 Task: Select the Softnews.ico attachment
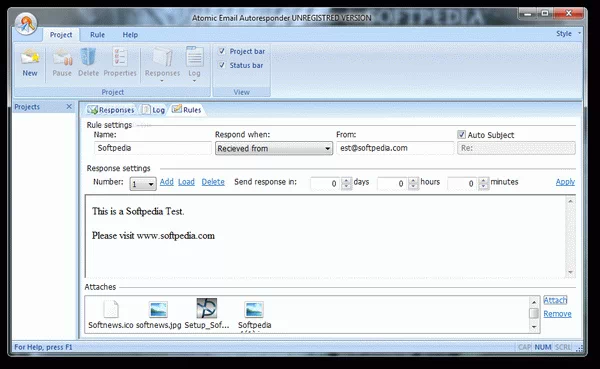tap(111, 314)
